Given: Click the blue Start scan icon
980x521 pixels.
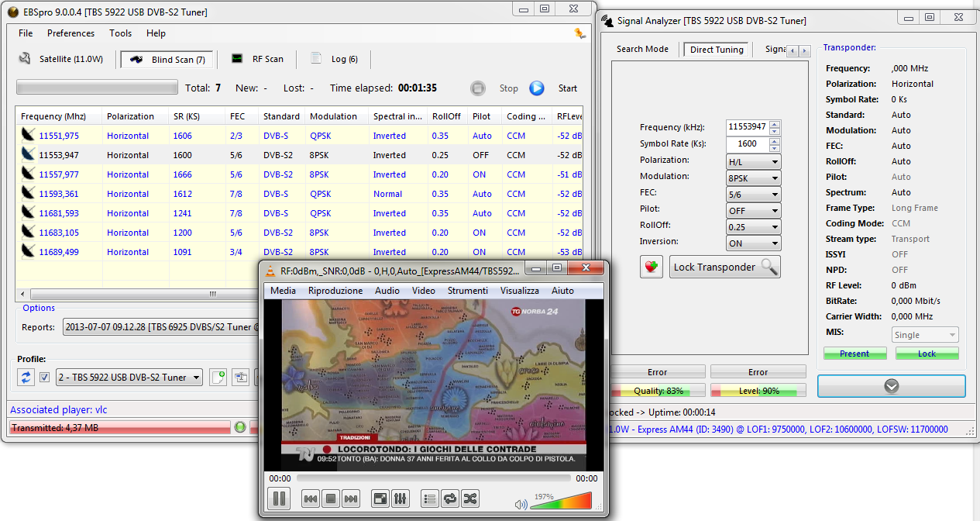Looking at the screenshot, I should 537,88.
